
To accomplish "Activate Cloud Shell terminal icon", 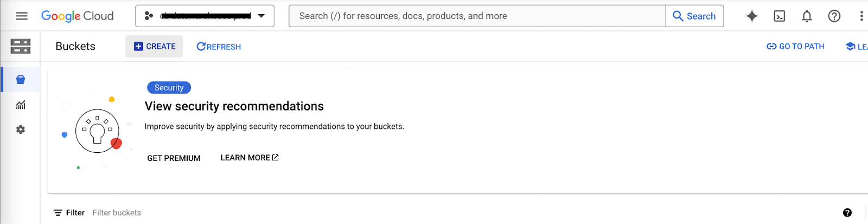I will [780, 16].
